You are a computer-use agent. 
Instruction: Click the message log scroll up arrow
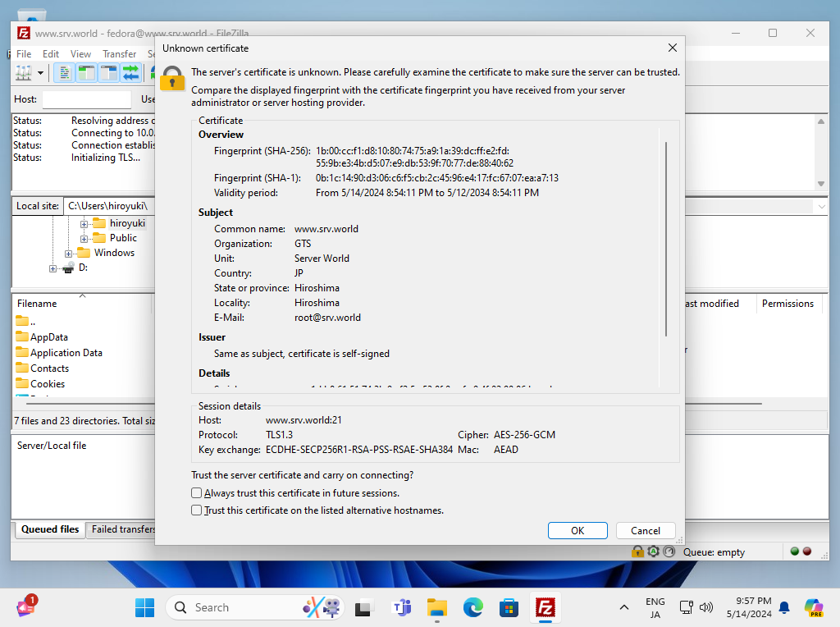820,121
